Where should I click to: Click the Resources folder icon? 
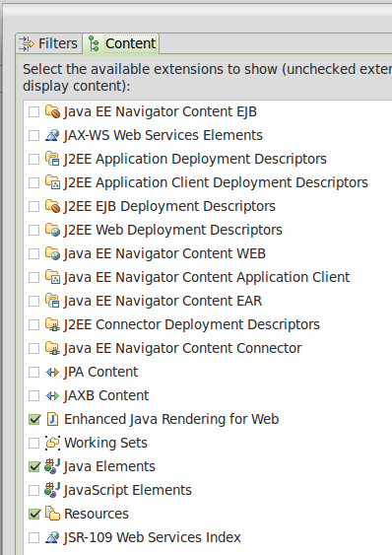click(x=53, y=514)
